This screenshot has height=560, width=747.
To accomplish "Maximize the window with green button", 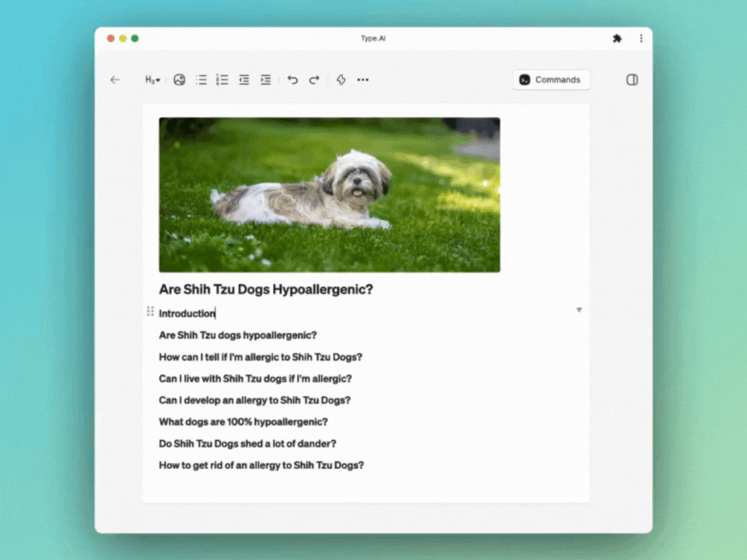I will coord(135,39).
